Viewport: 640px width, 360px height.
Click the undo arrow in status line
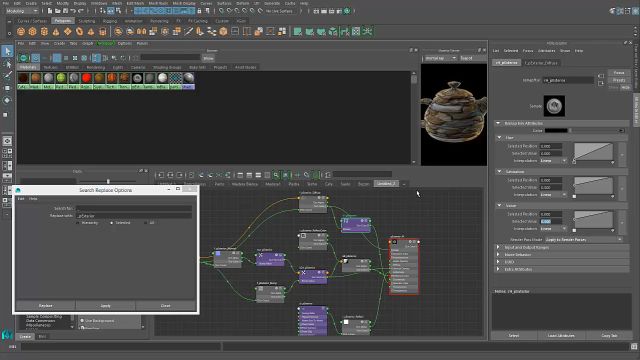tap(73, 11)
